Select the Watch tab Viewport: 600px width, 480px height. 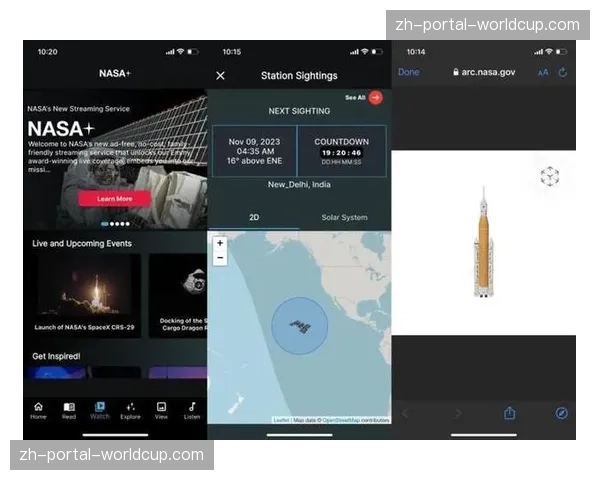99,408
